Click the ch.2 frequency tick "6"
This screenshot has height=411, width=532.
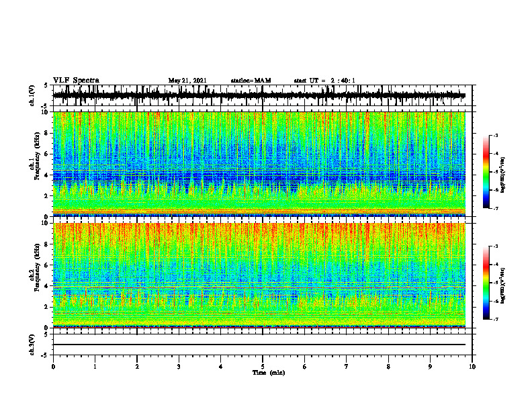point(47,265)
